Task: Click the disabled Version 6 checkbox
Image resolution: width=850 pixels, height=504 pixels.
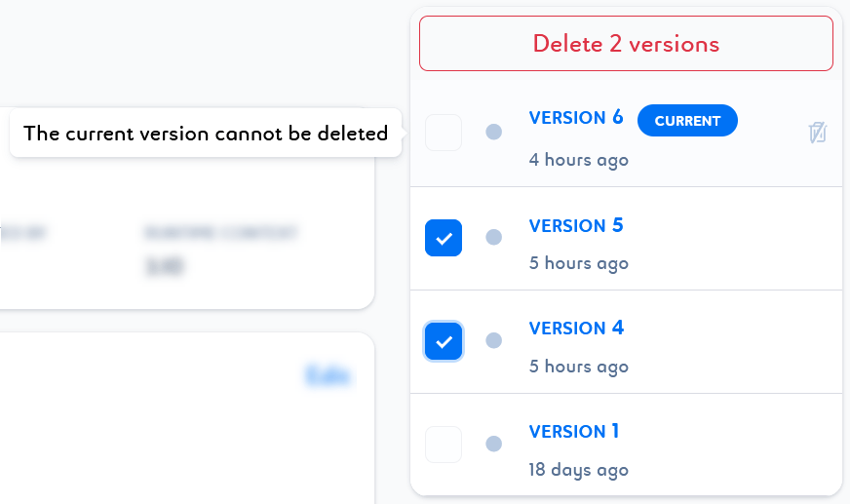Action: point(444,133)
